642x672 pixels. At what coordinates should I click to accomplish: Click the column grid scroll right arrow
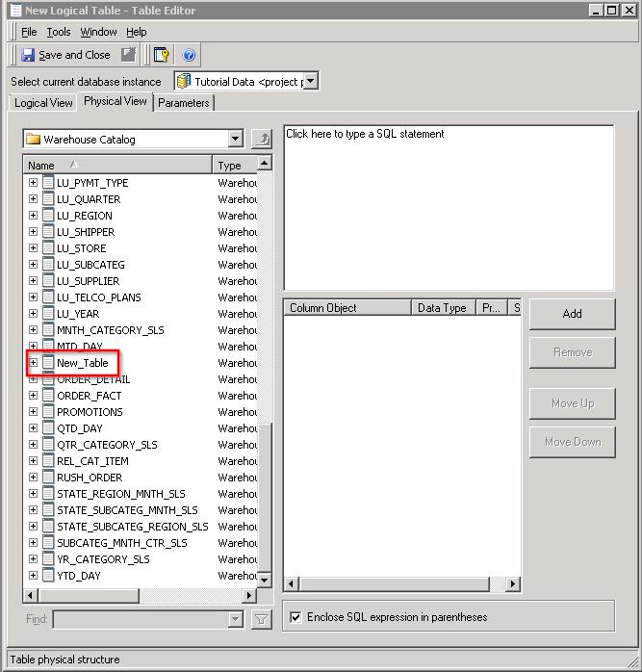[x=513, y=583]
